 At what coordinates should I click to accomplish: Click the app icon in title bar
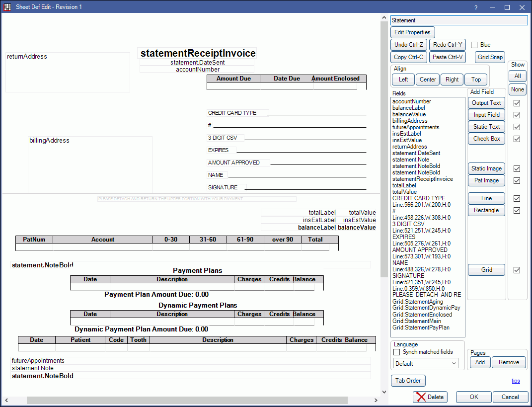(7, 7)
